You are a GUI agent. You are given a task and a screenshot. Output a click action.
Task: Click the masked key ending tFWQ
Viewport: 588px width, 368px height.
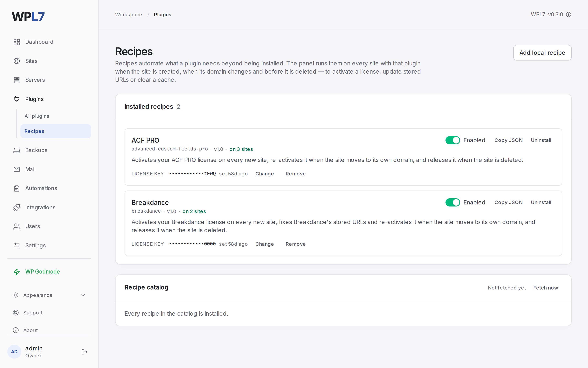click(193, 174)
